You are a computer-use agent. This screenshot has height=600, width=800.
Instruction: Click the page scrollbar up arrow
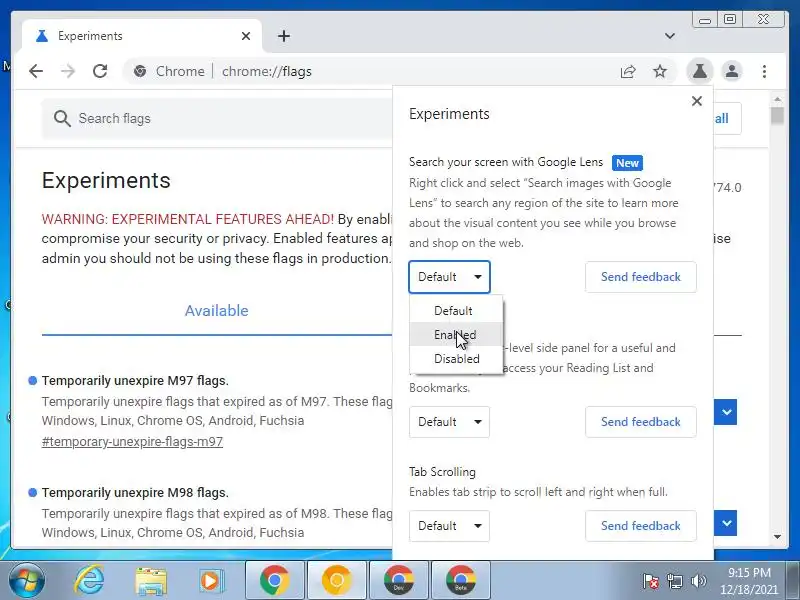(x=777, y=99)
